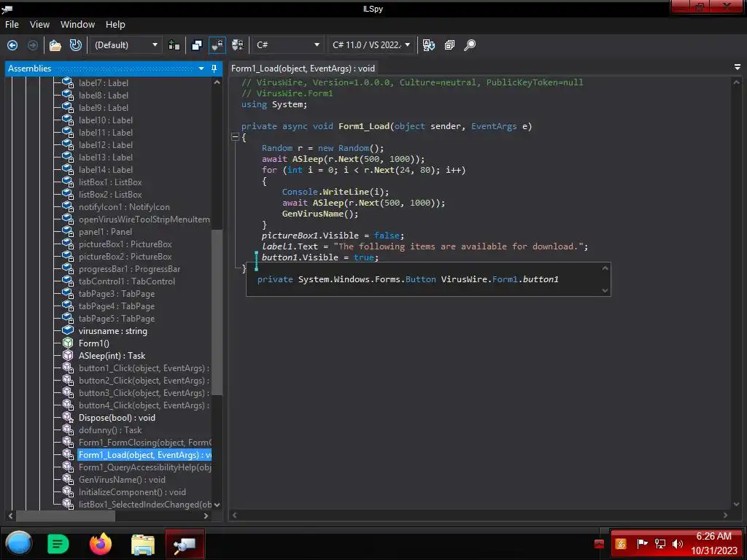Open an assembly with the folder icon

click(55, 45)
